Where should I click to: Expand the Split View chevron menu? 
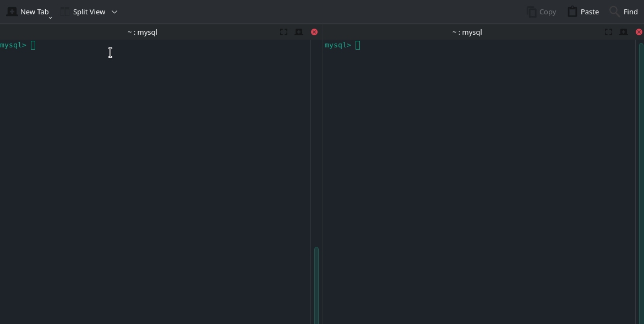(114, 12)
